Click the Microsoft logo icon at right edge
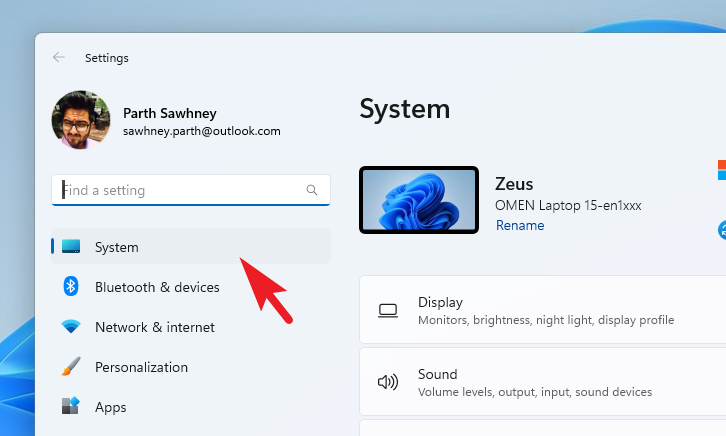726x436 pixels. [x=722, y=170]
